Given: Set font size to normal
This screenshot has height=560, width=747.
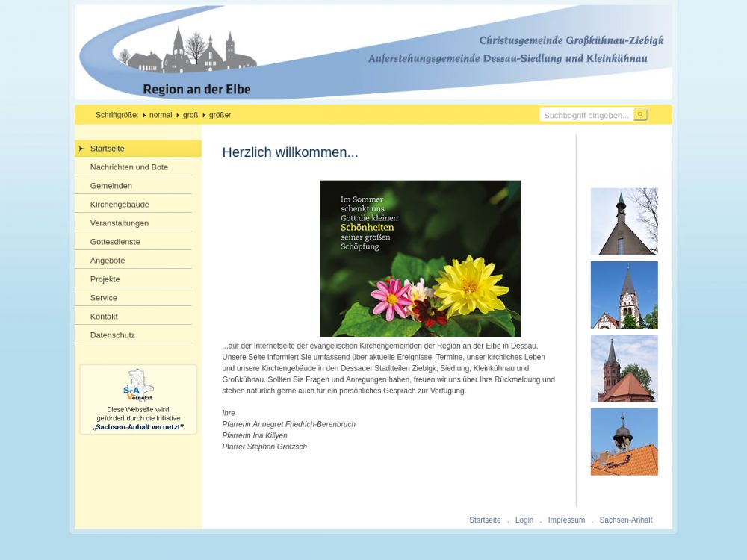Looking at the screenshot, I should pyautogui.click(x=160, y=115).
